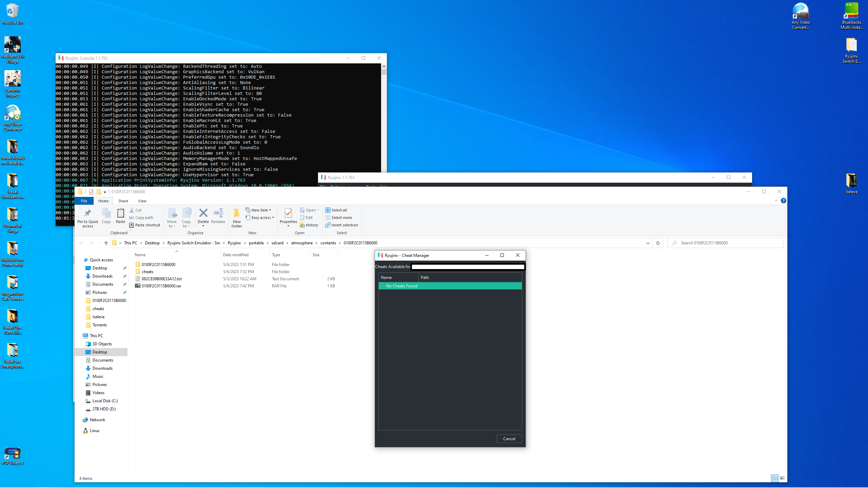868x488 pixels.
Task: Select Ryujinx Switch Emulator desktop folder
Action: coord(851,50)
